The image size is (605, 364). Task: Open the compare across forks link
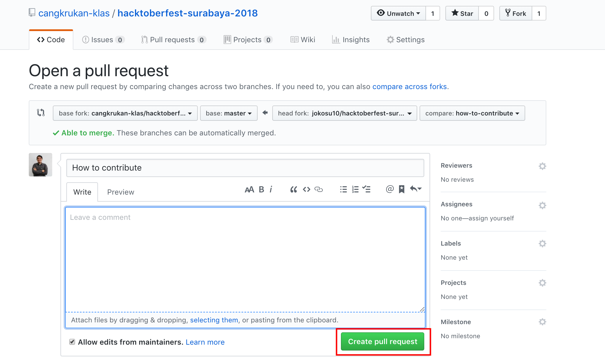point(409,87)
